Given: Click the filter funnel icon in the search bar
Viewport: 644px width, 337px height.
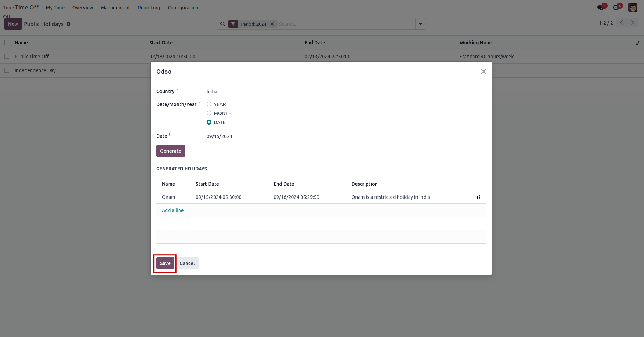Looking at the screenshot, I should 233,24.
